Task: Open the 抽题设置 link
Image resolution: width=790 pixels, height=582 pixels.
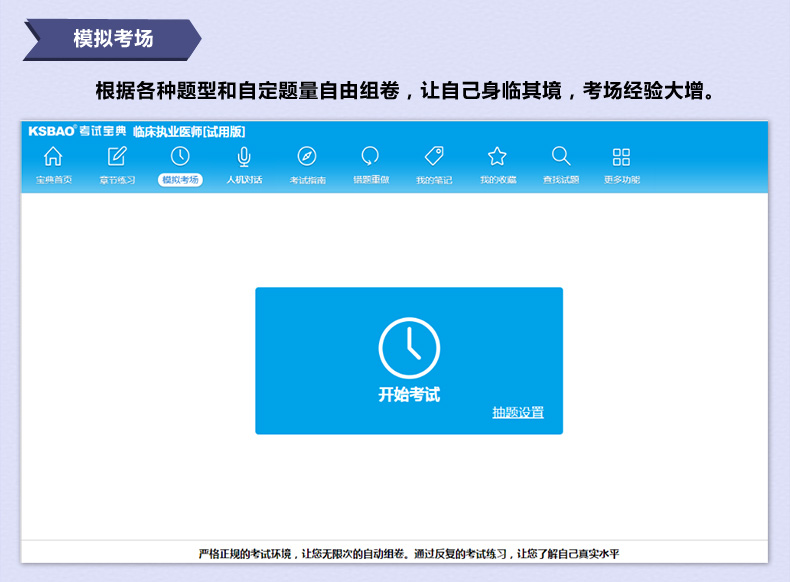Action: pos(517,412)
